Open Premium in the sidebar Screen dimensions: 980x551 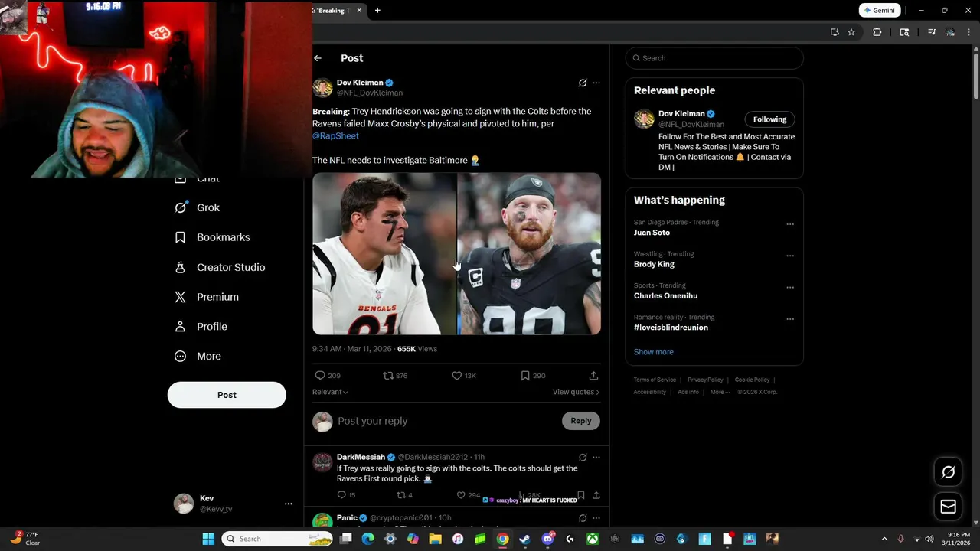(207, 297)
